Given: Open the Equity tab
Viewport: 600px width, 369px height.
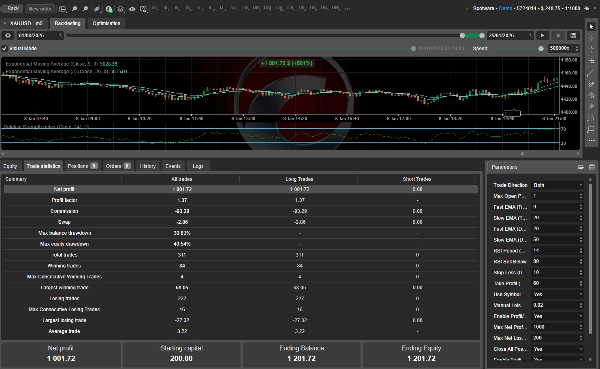Looking at the screenshot, I should [10, 166].
